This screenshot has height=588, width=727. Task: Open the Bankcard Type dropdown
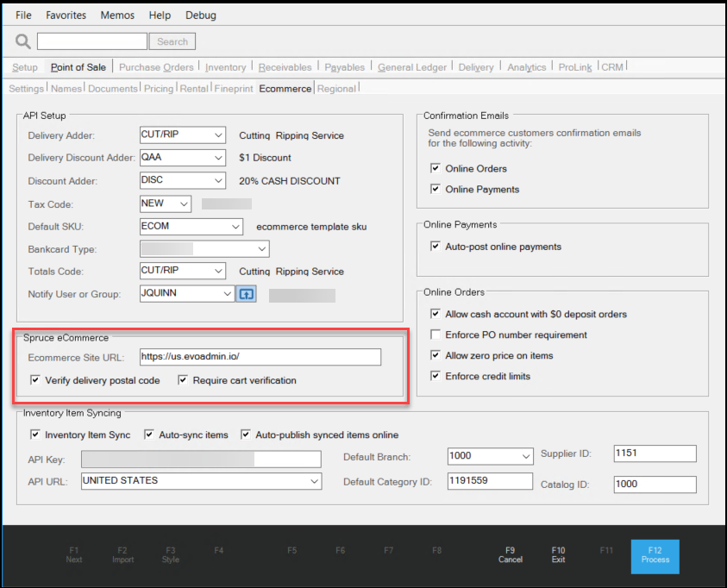(261, 249)
